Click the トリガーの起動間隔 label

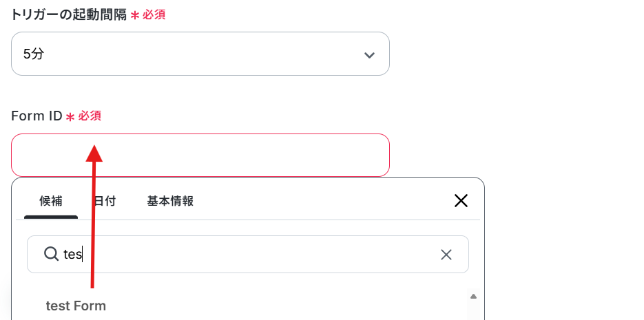[69, 15]
